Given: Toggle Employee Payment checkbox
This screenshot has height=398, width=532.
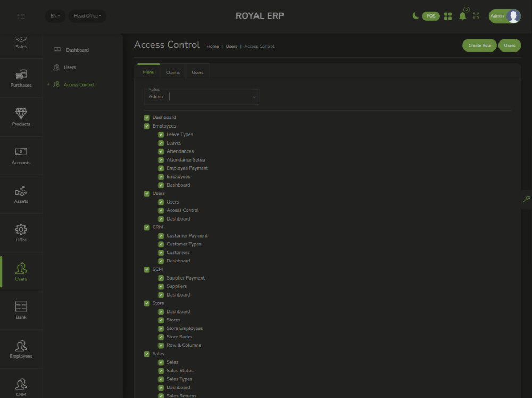Looking at the screenshot, I should tap(161, 168).
